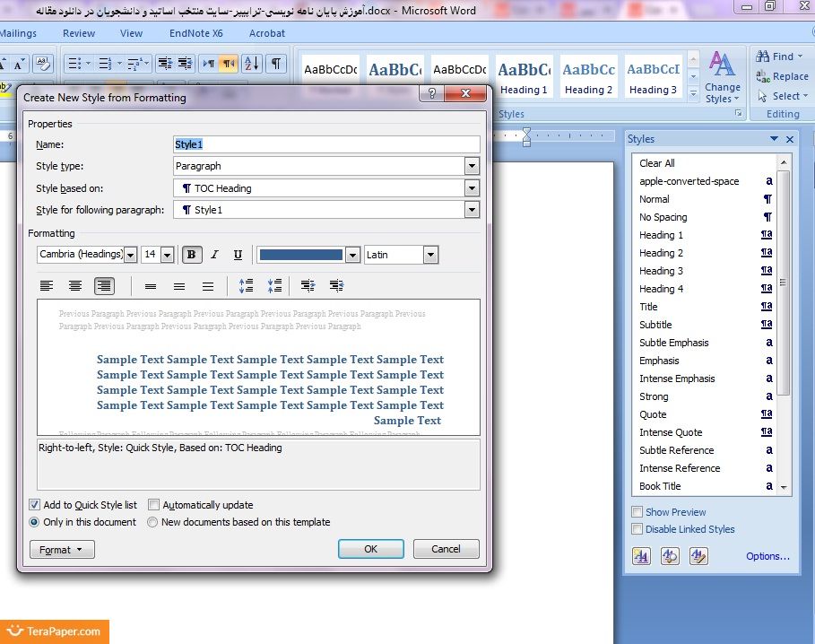Open the blue font color picker

pyautogui.click(x=352, y=255)
